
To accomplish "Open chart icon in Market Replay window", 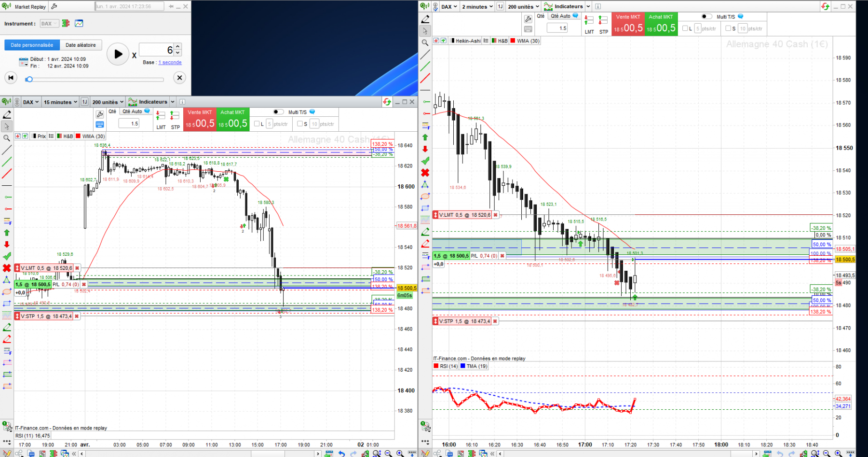I will (x=79, y=23).
